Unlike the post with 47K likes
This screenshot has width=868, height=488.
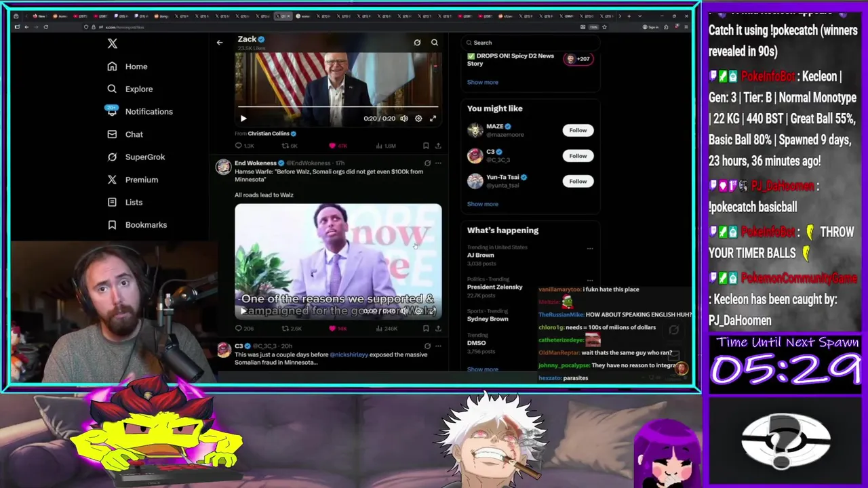click(338, 146)
